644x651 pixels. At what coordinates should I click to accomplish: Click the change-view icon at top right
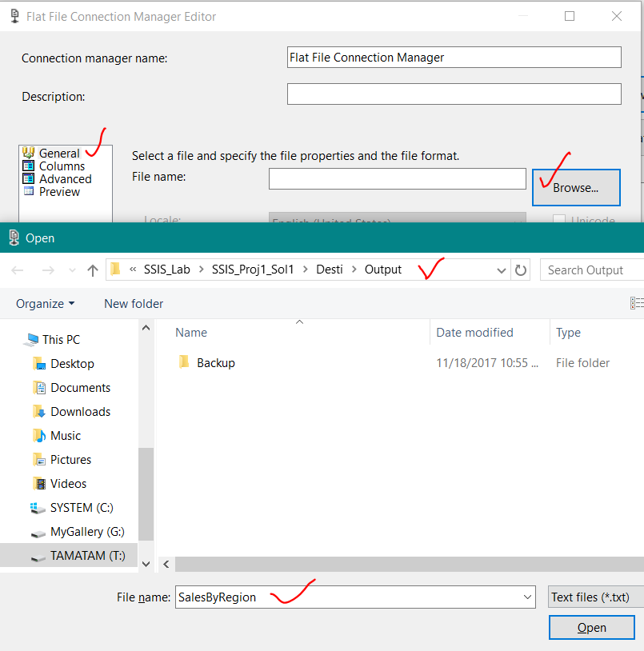pyautogui.click(x=637, y=303)
